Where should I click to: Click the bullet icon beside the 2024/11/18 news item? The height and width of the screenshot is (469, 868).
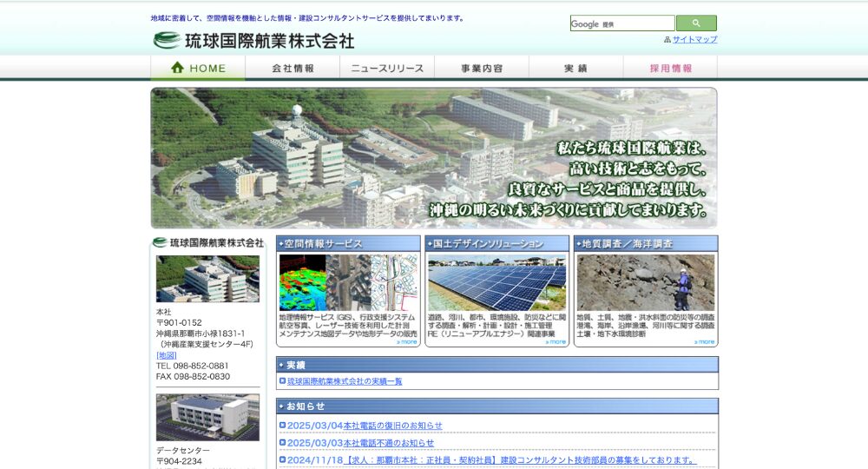282,459
